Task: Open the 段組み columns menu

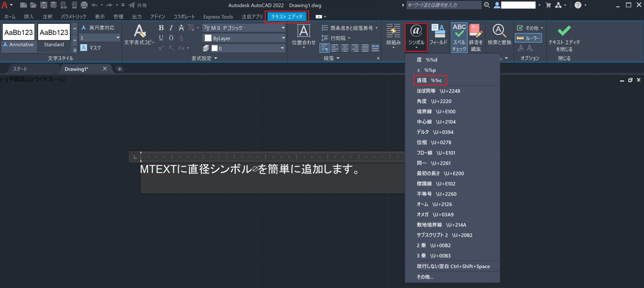Action: click(393, 36)
